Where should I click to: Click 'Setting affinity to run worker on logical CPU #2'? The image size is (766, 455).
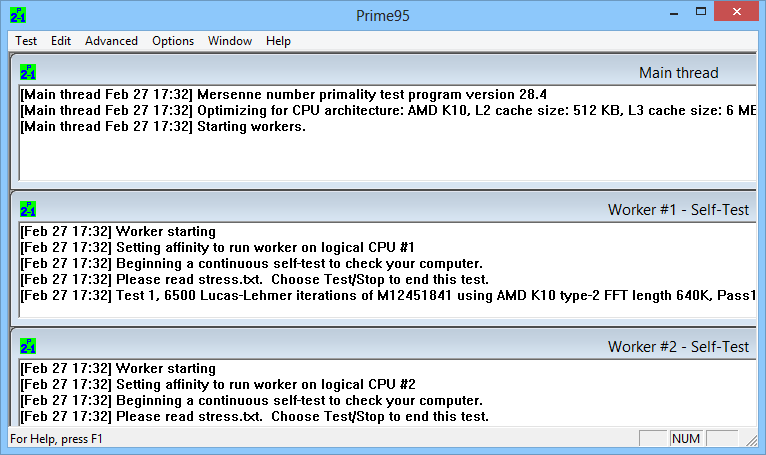(218, 384)
